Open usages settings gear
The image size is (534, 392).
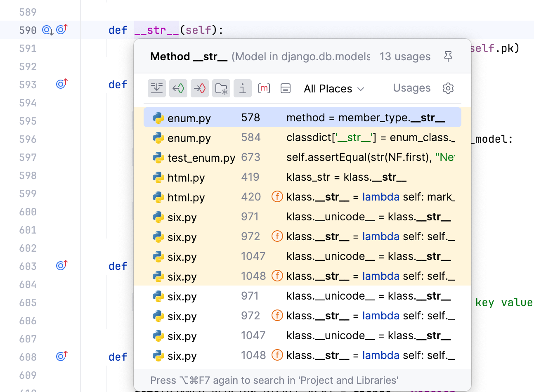(448, 88)
